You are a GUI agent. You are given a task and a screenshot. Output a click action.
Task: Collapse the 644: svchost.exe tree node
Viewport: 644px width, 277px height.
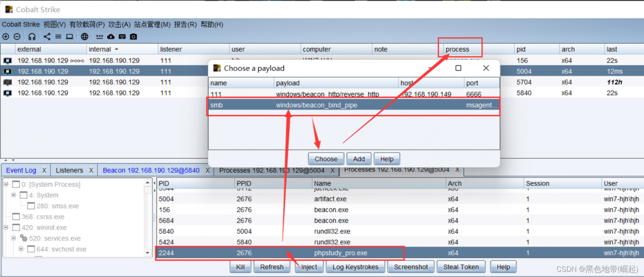21,249
